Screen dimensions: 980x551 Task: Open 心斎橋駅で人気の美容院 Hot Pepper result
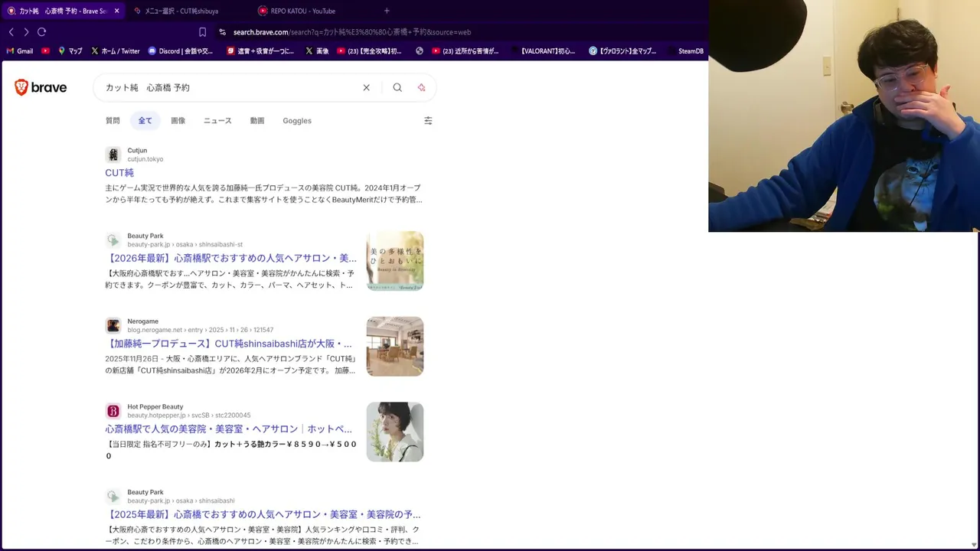tap(229, 429)
